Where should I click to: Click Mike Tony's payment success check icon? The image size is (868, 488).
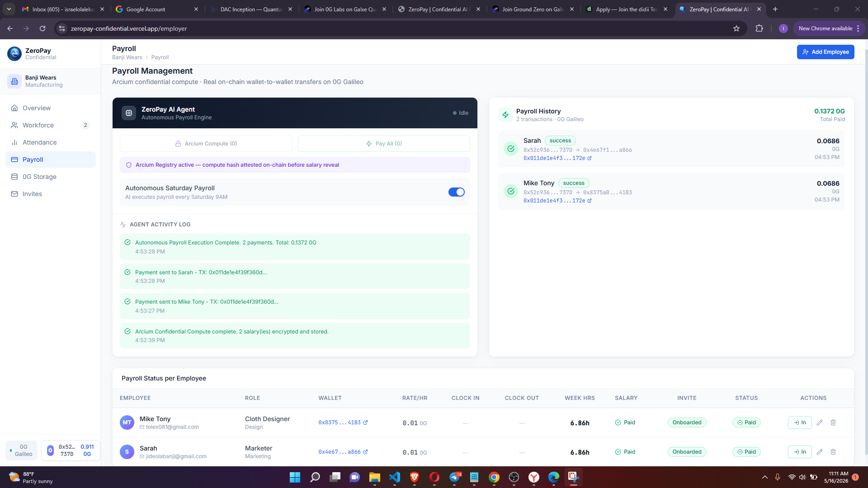[x=511, y=191]
